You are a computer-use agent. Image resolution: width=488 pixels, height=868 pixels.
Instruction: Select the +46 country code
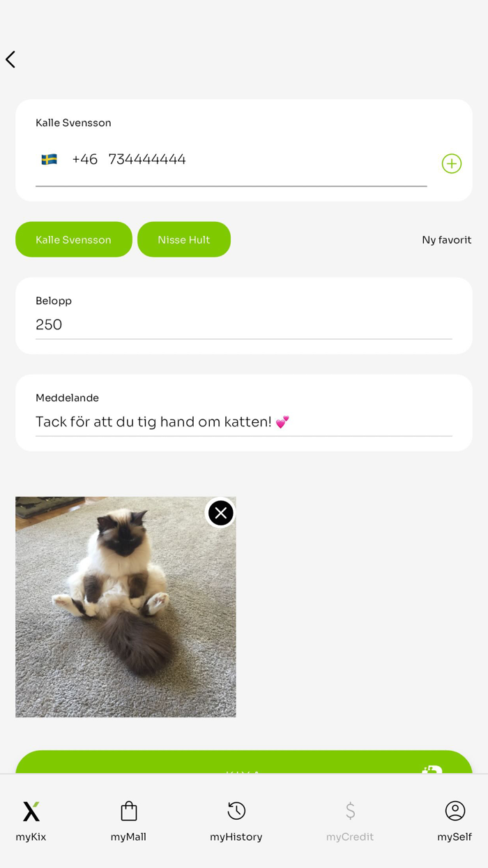[x=84, y=159]
